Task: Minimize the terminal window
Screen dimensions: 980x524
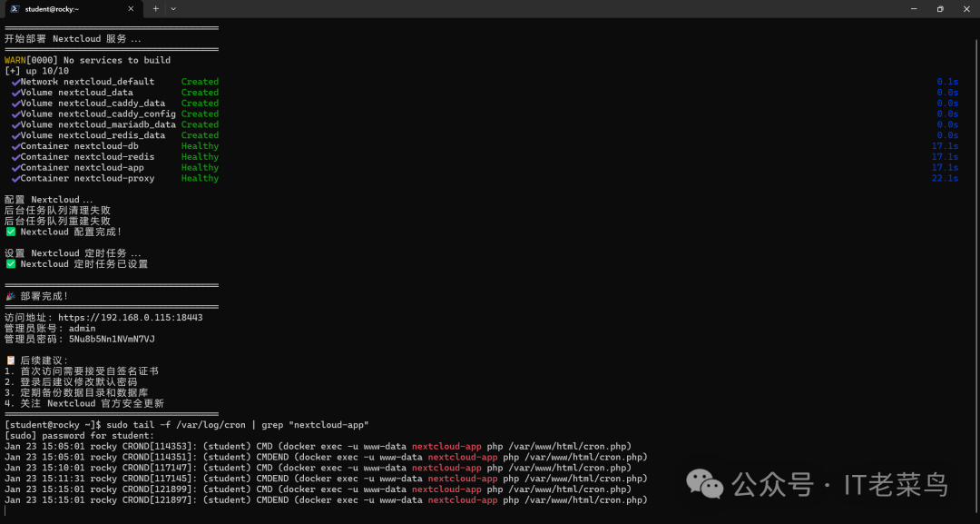Action: 915,9
